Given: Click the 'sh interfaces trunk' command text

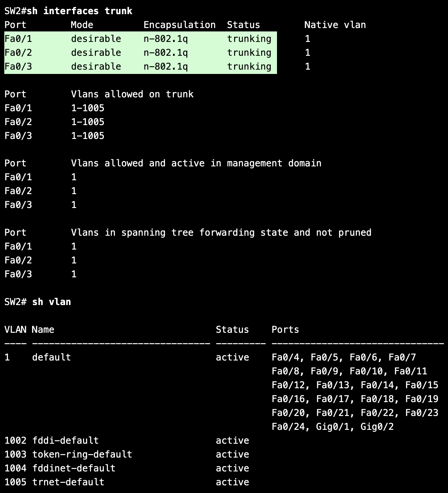Looking at the screenshot, I should pos(79,11).
